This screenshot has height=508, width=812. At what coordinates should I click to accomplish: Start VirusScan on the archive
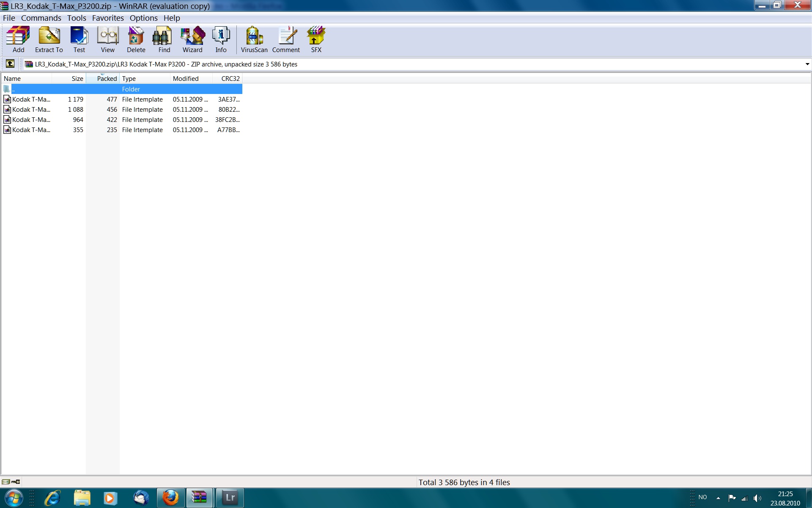(x=254, y=39)
